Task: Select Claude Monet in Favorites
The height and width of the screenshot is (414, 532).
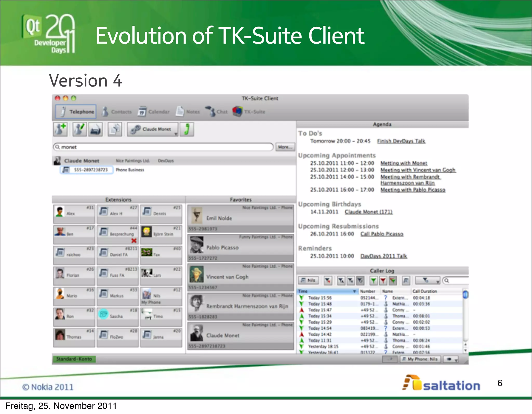Action: [241, 336]
